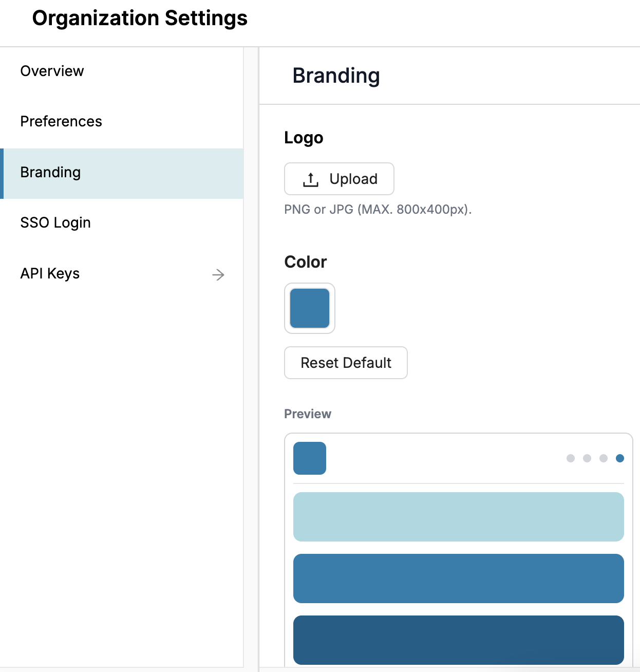640x672 pixels.
Task: Open the brand color picker swatch
Action: [310, 308]
